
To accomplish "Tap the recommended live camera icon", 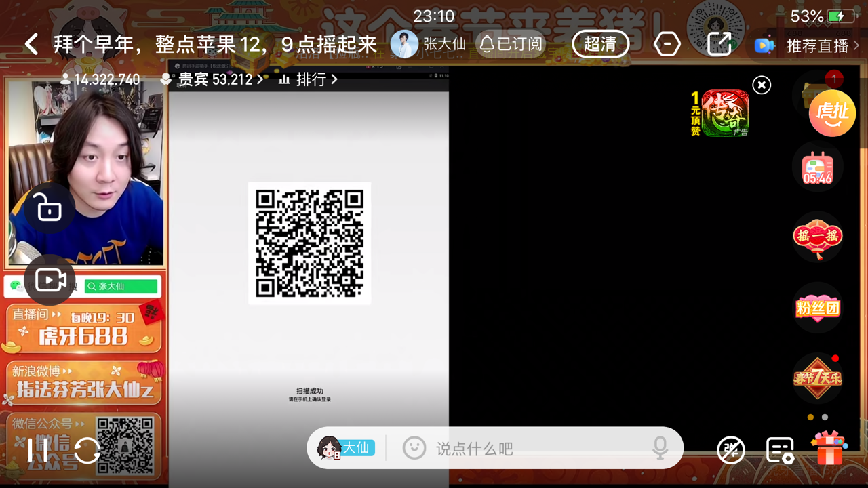I will point(764,45).
